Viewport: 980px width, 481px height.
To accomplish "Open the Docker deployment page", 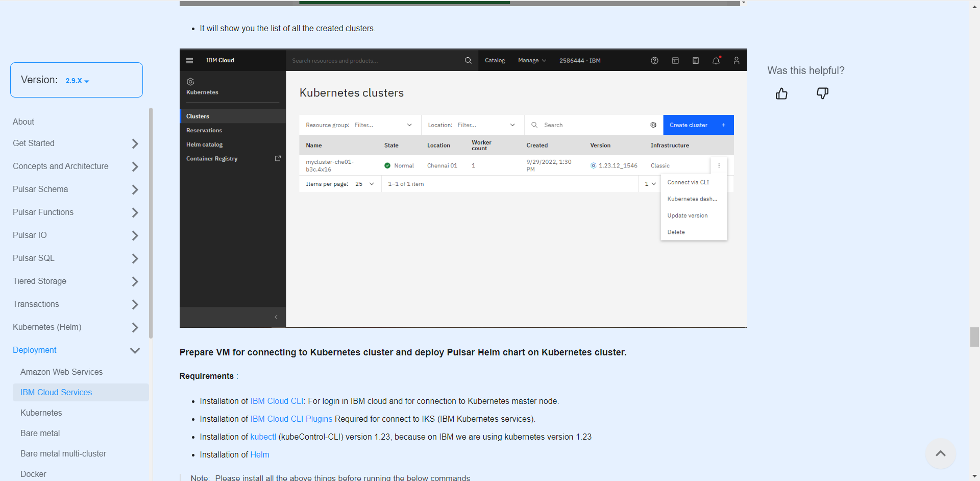I will pos(33,474).
